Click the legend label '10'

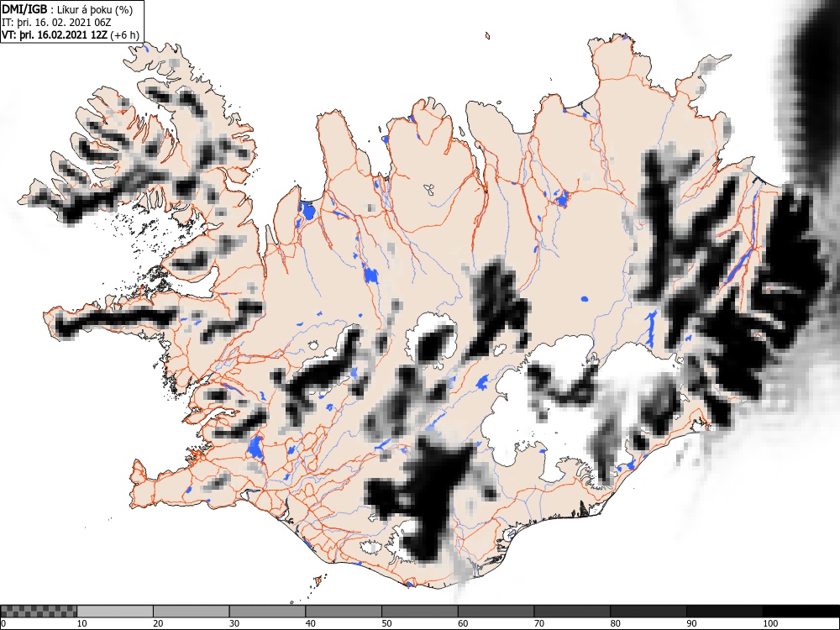point(81,623)
